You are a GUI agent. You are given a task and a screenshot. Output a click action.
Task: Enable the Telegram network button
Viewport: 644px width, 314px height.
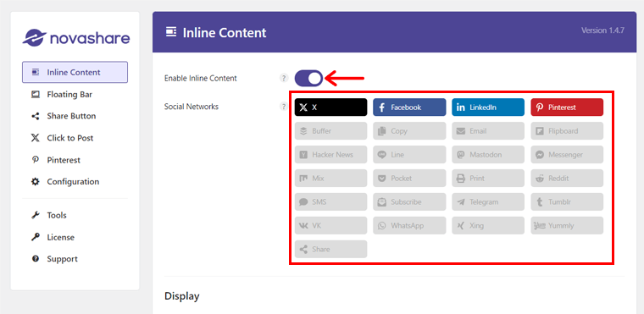coord(488,202)
